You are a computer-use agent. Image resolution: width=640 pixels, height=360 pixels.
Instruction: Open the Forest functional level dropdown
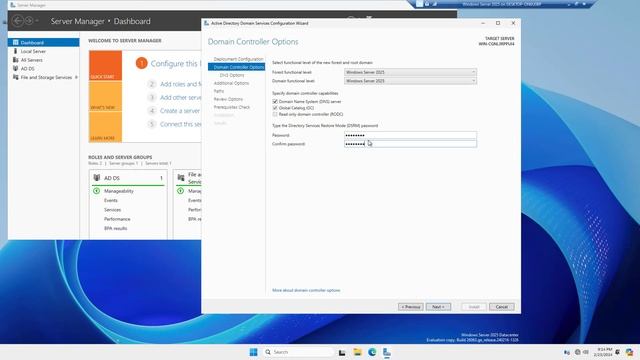pos(410,72)
